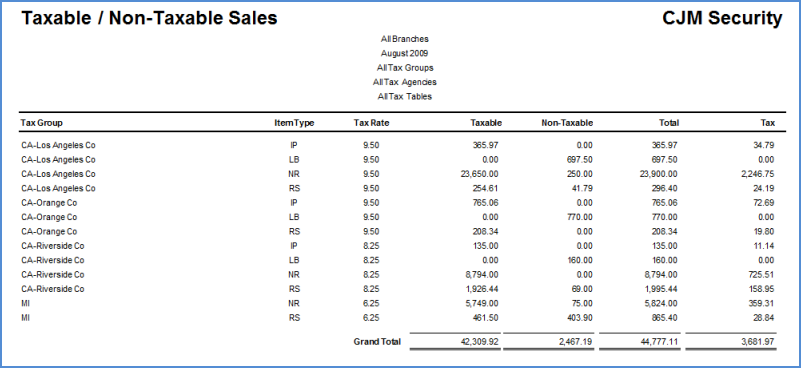Select the All Tax Agencies line
Screen dimensions: 801x368
tap(405, 82)
